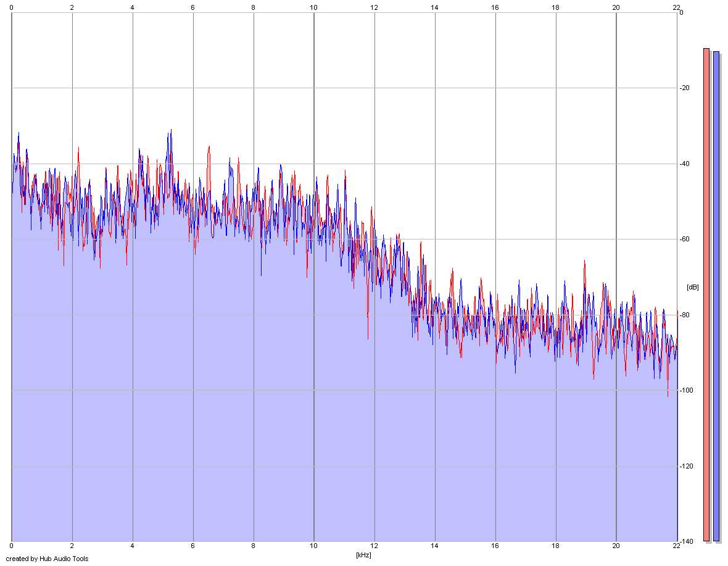The width and height of the screenshot is (728, 566).
Task: Click the 'created by Hub Audio Tools' text
Action: pyautogui.click(x=47, y=559)
